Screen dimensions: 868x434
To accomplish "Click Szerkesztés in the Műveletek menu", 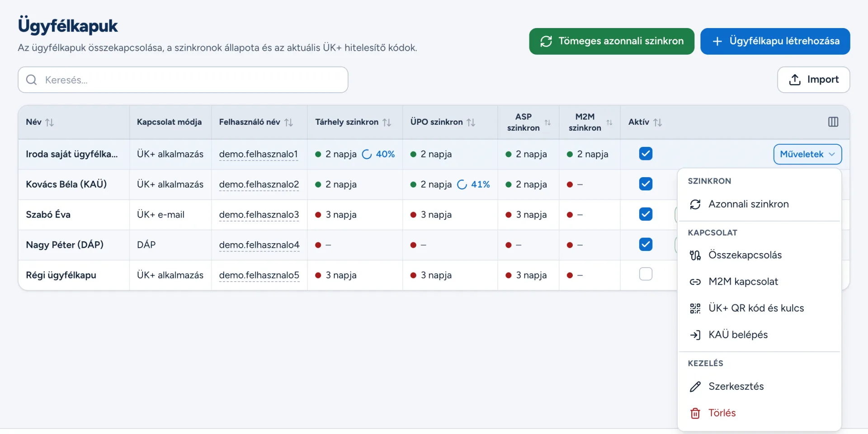I will coord(759,387).
